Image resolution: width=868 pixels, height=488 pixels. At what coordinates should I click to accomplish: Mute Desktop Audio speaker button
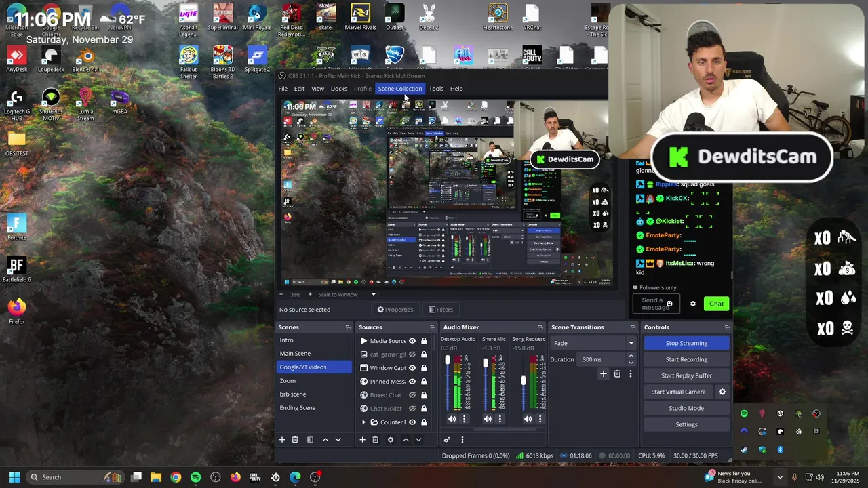pos(452,419)
